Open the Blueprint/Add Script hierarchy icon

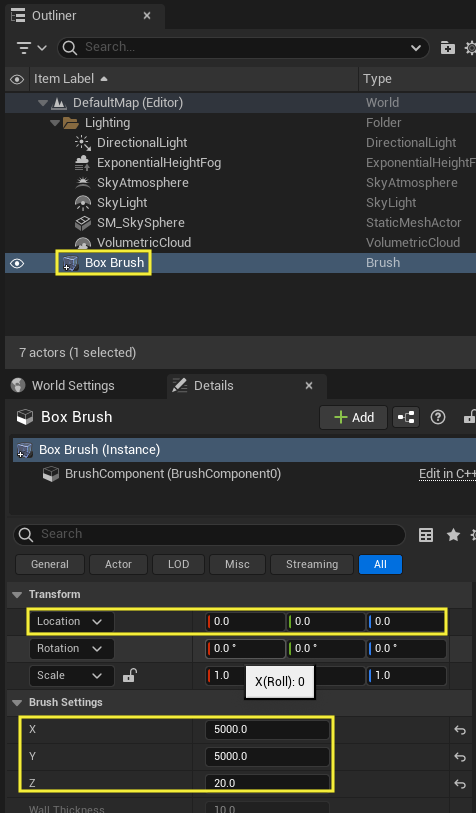click(406, 417)
